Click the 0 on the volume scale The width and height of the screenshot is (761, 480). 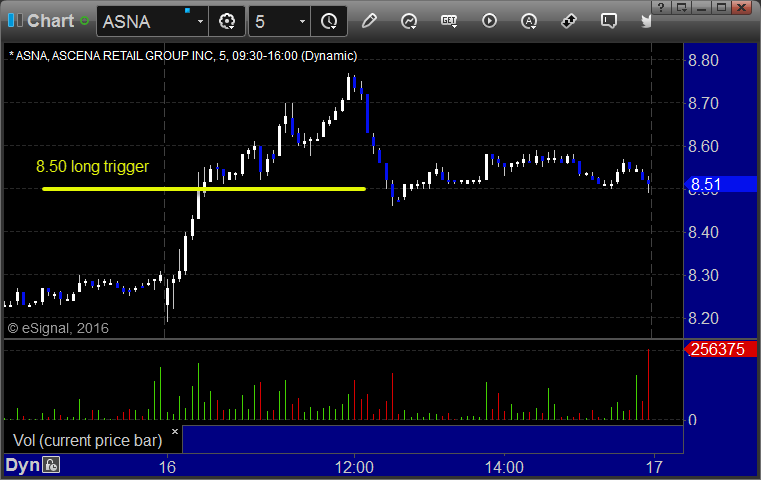(x=693, y=420)
